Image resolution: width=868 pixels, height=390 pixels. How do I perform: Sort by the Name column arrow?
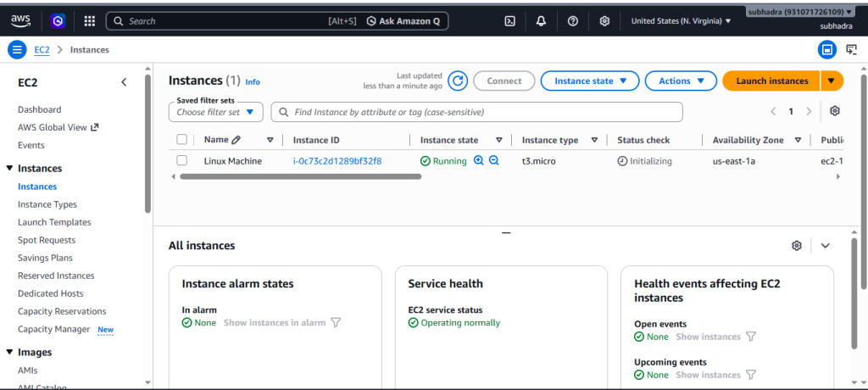[270, 140]
